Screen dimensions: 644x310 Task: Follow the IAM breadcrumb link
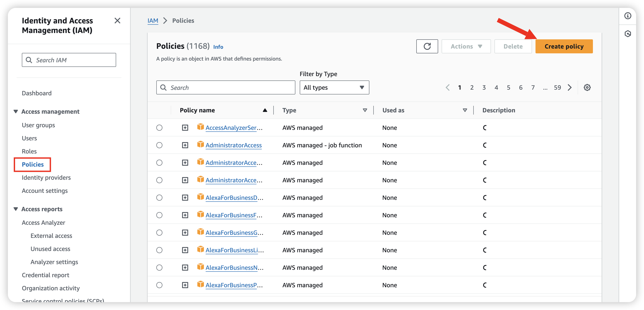coord(153,21)
